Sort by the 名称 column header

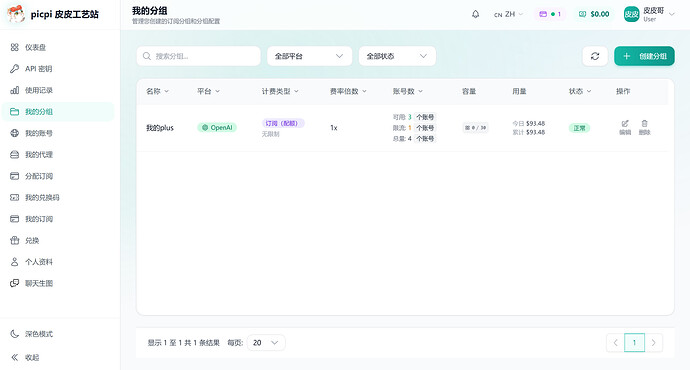point(157,91)
